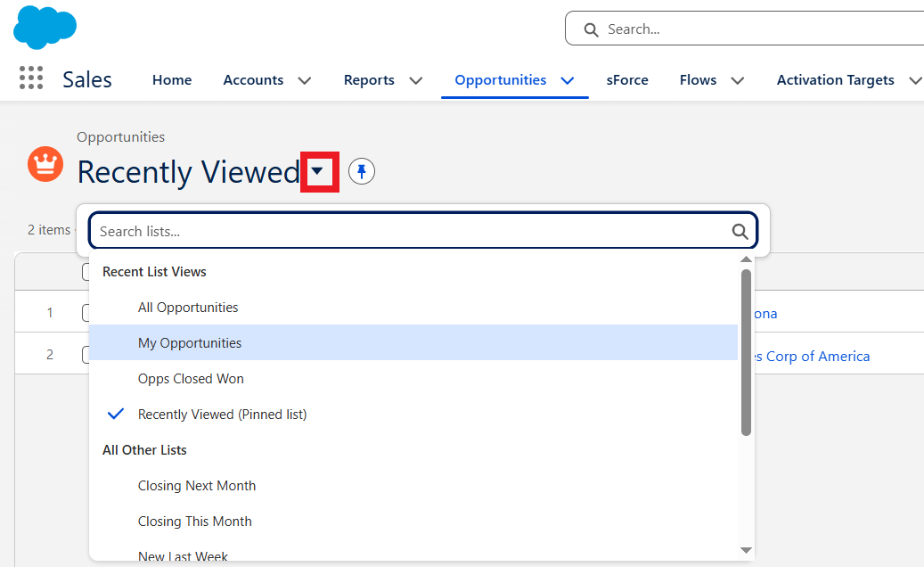The width and height of the screenshot is (924, 567).
Task: Click into the global Search box
Action: (745, 29)
